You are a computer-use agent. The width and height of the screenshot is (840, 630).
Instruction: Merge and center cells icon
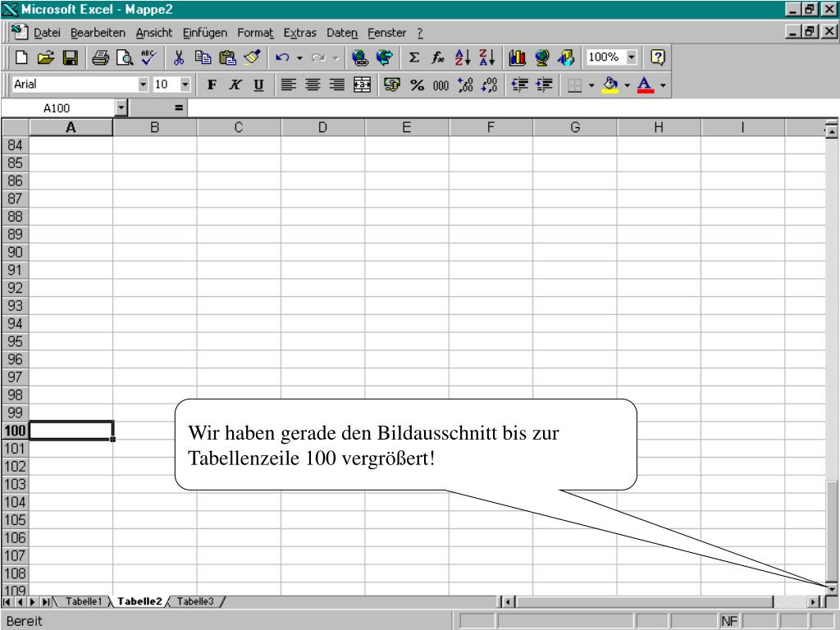(362, 84)
